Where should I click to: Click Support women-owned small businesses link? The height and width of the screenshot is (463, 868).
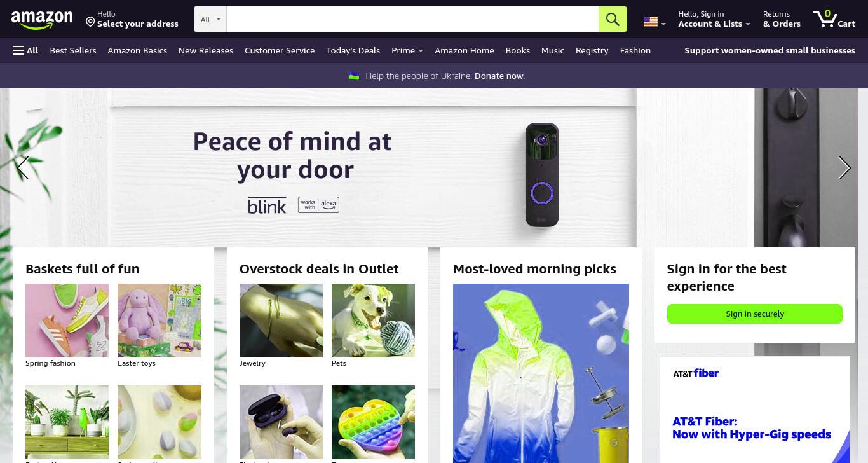coord(770,50)
